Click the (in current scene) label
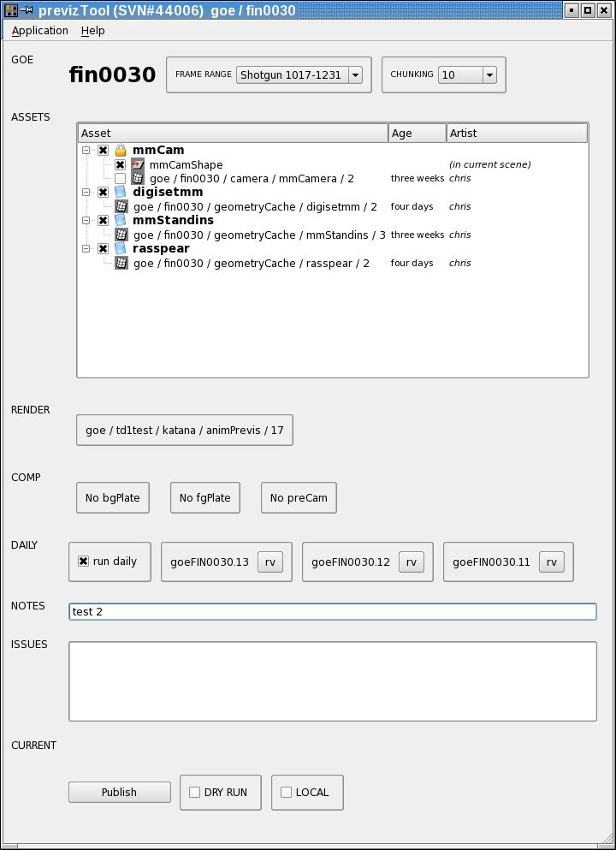 (x=489, y=164)
